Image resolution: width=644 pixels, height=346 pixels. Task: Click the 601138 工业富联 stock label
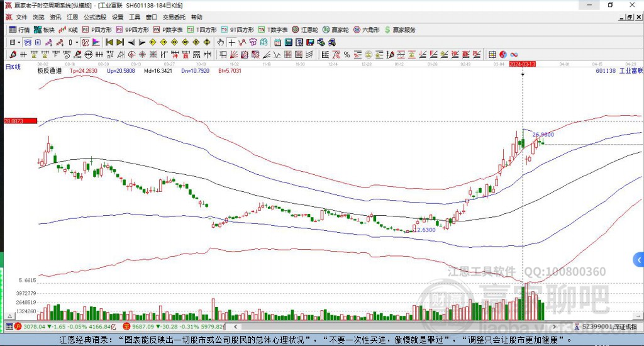pos(619,70)
